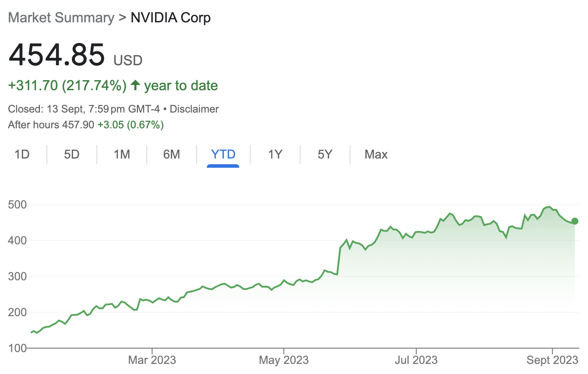Click the after hours 457.90 price
This screenshot has width=588, height=374.
pyautogui.click(x=78, y=125)
